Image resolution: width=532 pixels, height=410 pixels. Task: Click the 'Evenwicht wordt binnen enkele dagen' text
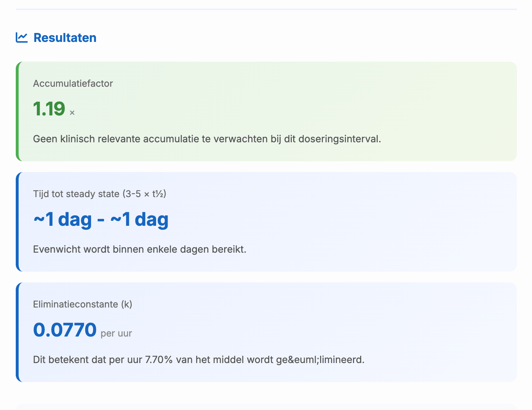click(x=140, y=249)
